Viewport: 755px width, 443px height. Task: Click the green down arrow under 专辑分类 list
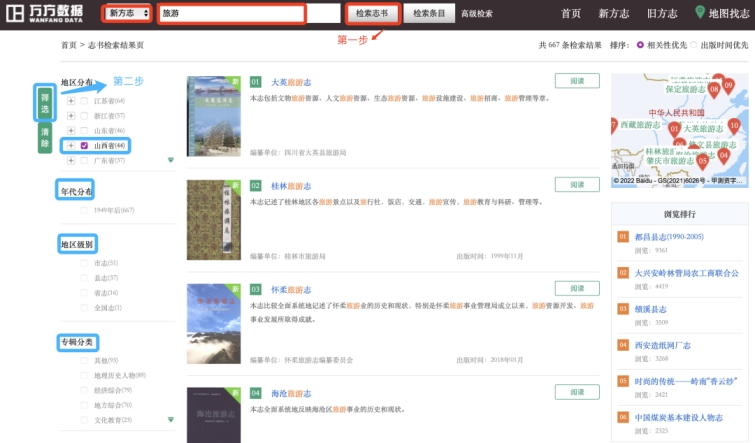click(171, 419)
